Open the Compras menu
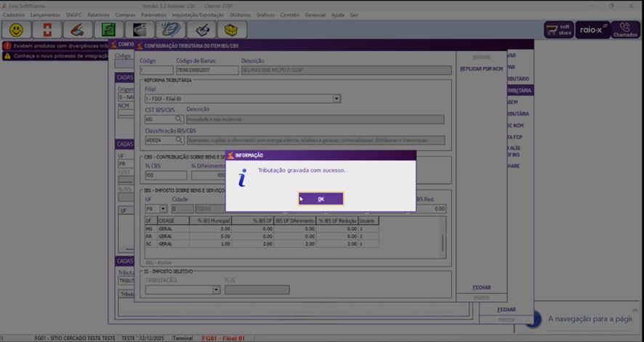 point(125,15)
